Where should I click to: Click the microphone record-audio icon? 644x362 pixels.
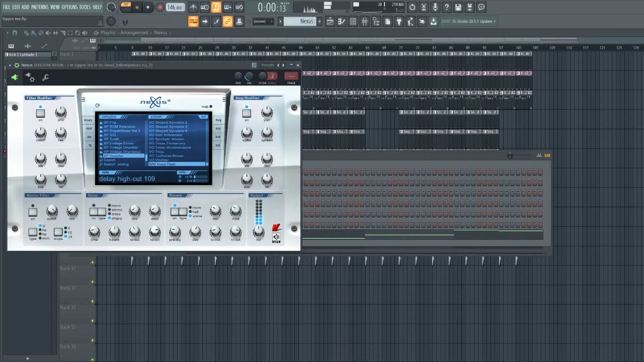(x=435, y=7)
